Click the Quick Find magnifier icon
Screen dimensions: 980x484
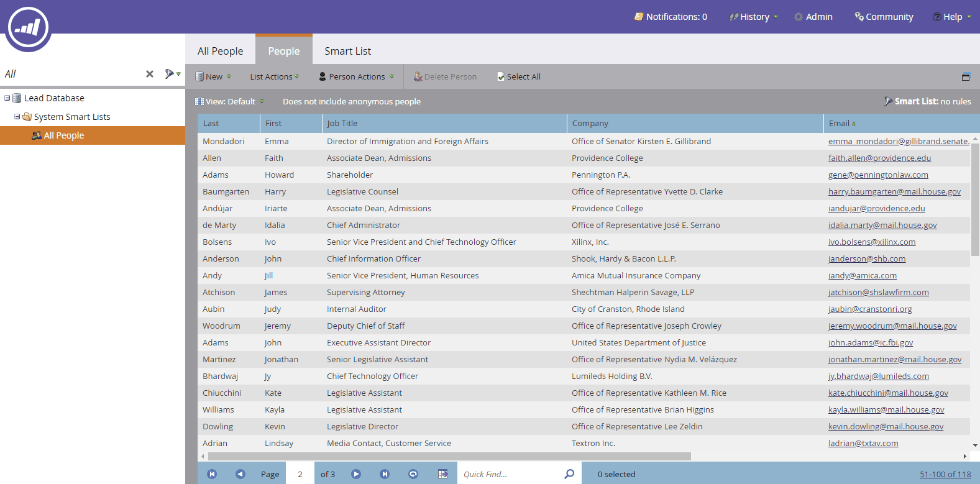(569, 474)
